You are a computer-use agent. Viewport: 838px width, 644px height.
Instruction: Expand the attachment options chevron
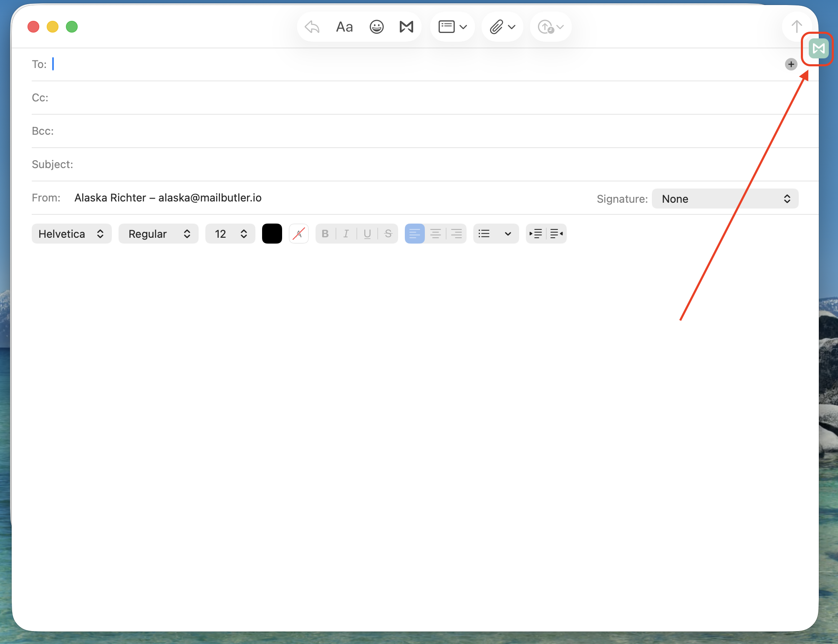(512, 27)
